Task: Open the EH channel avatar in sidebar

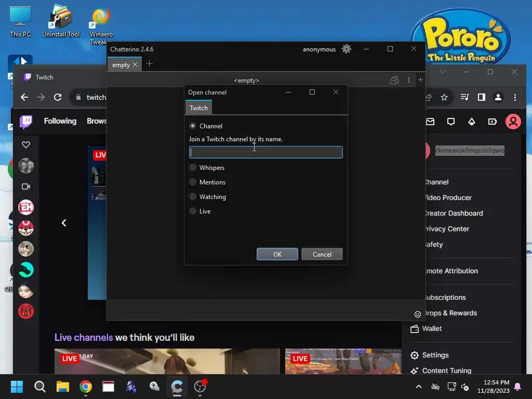Action: (26, 207)
